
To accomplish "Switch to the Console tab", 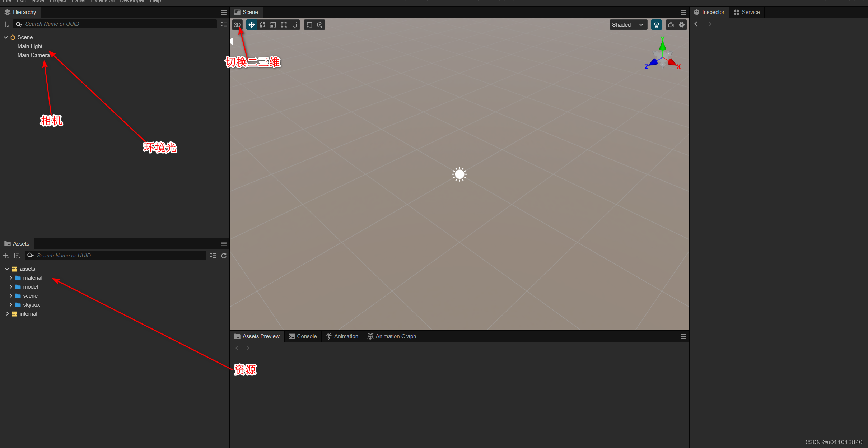I will [x=303, y=336].
